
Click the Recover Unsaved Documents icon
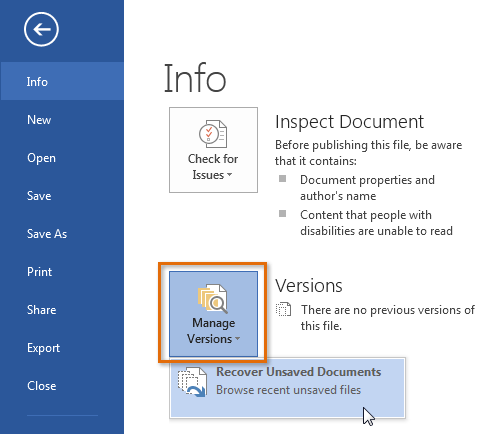tap(192, 382)
